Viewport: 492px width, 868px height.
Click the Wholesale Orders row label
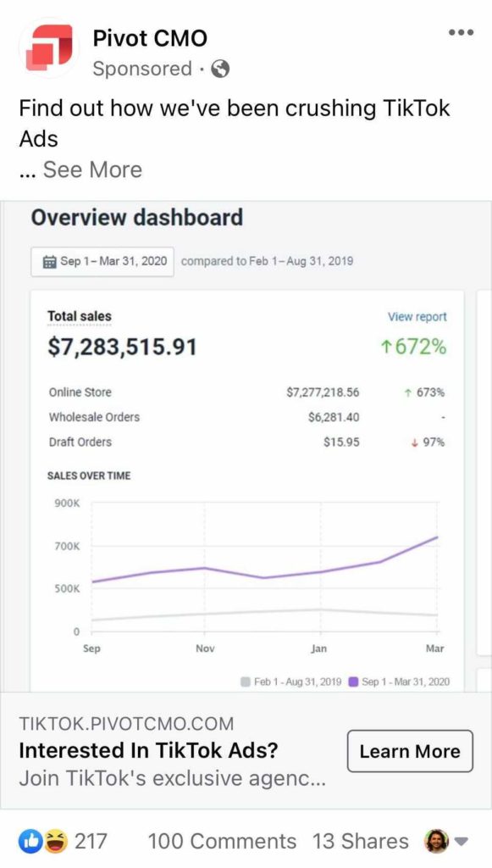tap(94, 417)
